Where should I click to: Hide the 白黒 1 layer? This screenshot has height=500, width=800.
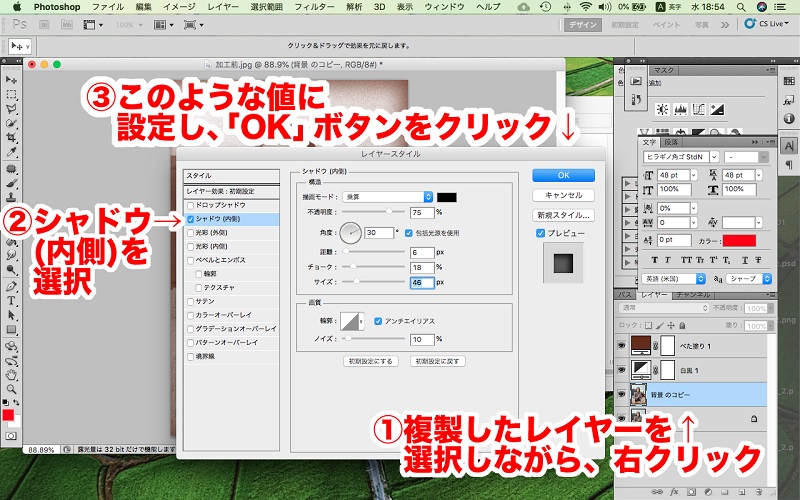(621, 370)
